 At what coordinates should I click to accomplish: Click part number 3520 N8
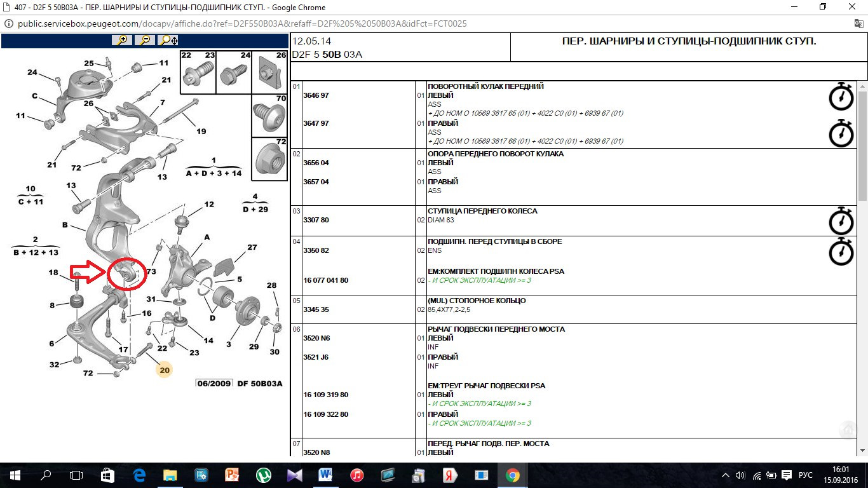pos(316,452)
